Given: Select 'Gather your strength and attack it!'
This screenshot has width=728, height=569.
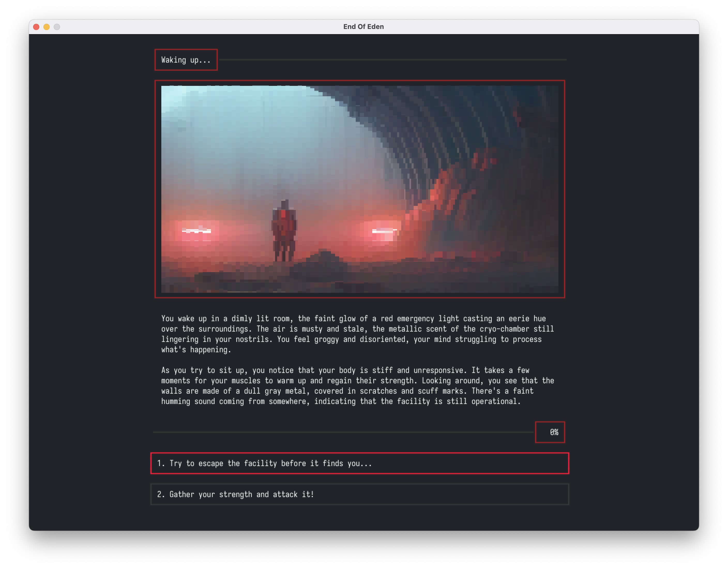Looking at the screenshot, I should coord(359,494).
